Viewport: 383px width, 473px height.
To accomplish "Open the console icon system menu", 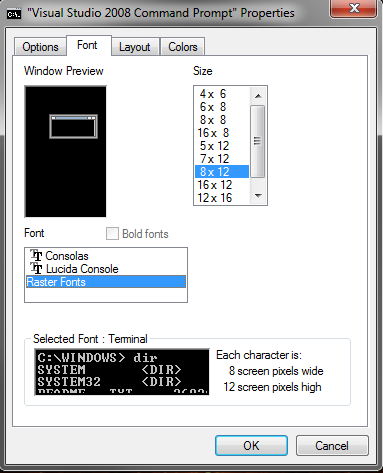I will coord(14,14).
